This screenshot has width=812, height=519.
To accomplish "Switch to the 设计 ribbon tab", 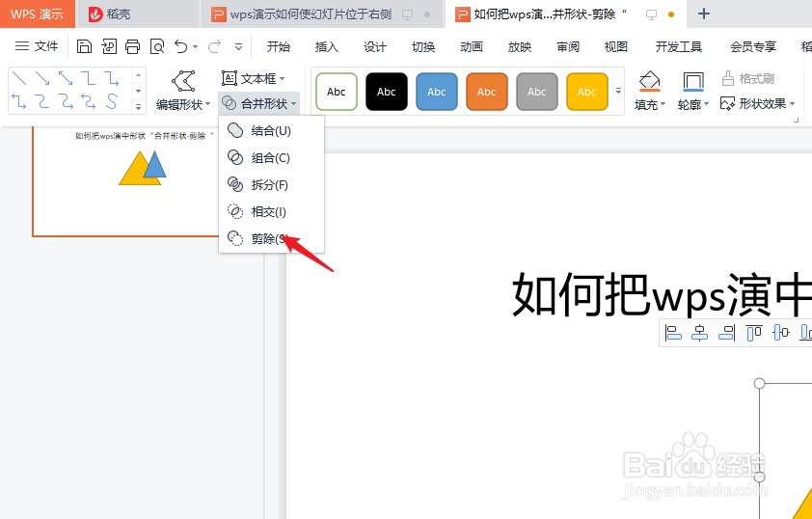I will (x=374, y=46).
